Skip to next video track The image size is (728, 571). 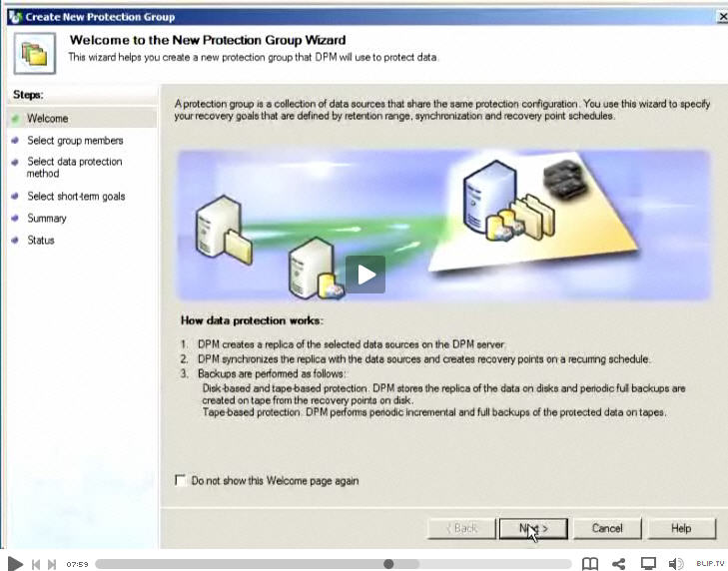coord(52,564)
